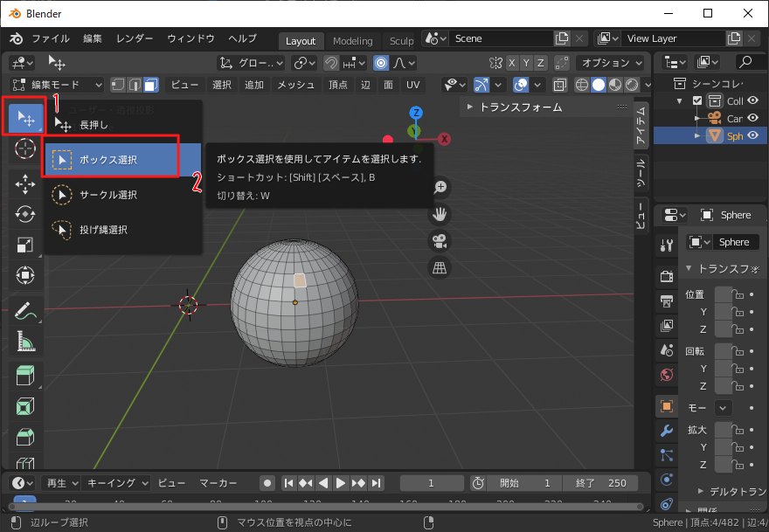Toggle the camera view icon
769x532 pixels.
tap(440, 241)
